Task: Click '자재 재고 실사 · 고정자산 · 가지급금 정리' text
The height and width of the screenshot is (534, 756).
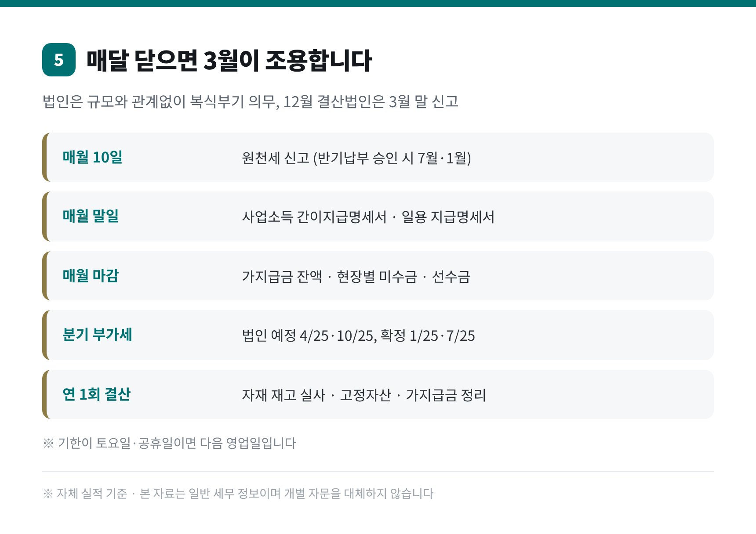Action: (364, 395)
